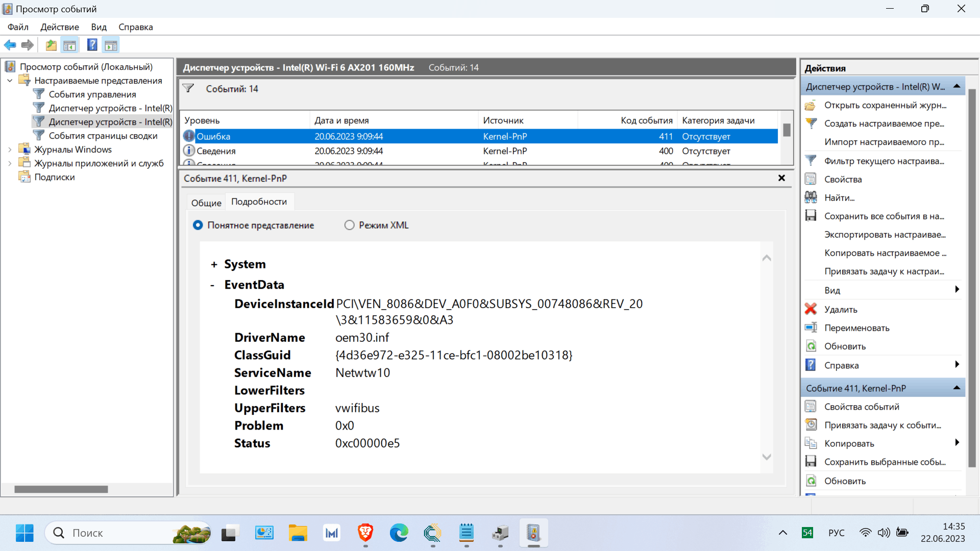Click the Сохранить все события floppy icon

[x=811, y=216]
